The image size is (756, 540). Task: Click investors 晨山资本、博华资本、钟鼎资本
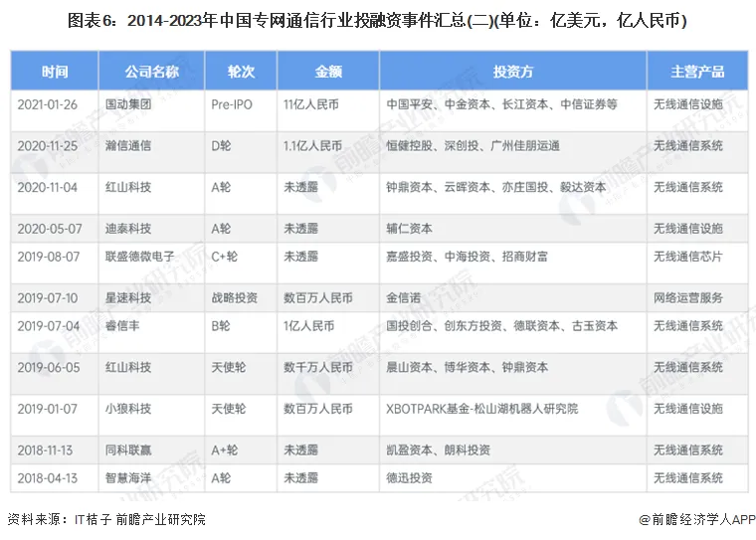coord(467,367)
